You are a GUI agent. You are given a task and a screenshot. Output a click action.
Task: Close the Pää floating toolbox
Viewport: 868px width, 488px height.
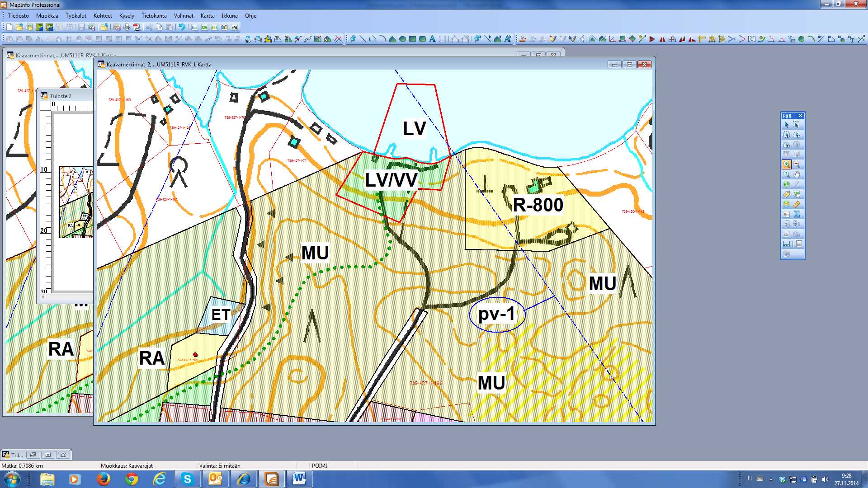click(800, 116)
